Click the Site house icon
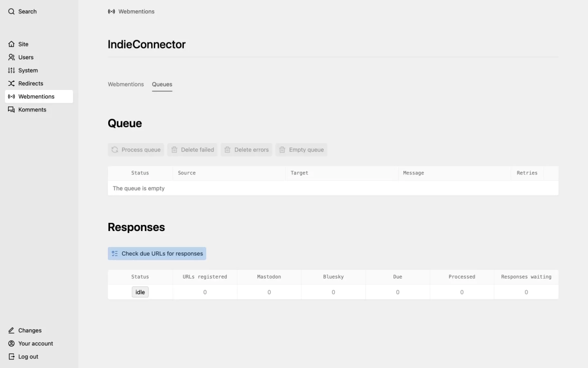The image size is (588, 368). tap(11, 44)
